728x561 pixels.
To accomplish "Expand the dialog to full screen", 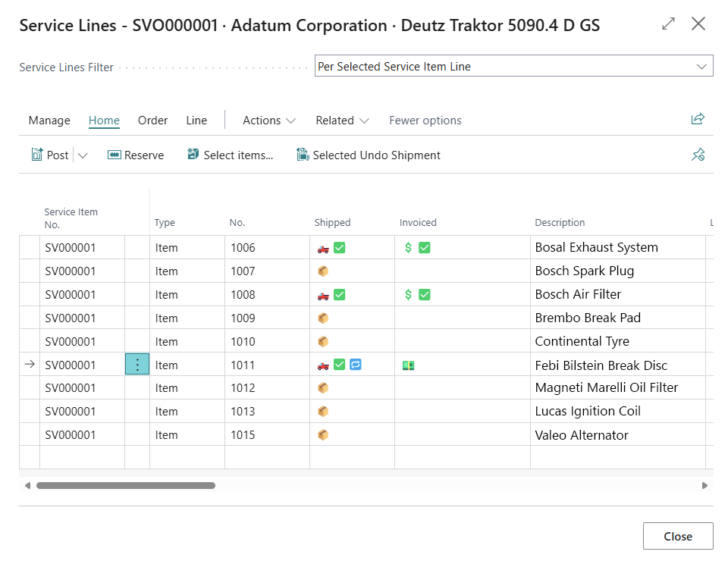I will [x=668, y=24].
